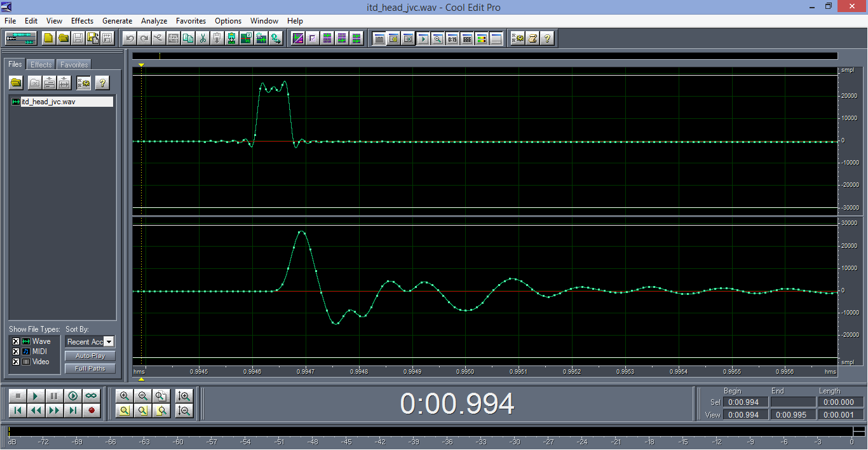
Task: Click the View End time field
Action: click(792, 415)
